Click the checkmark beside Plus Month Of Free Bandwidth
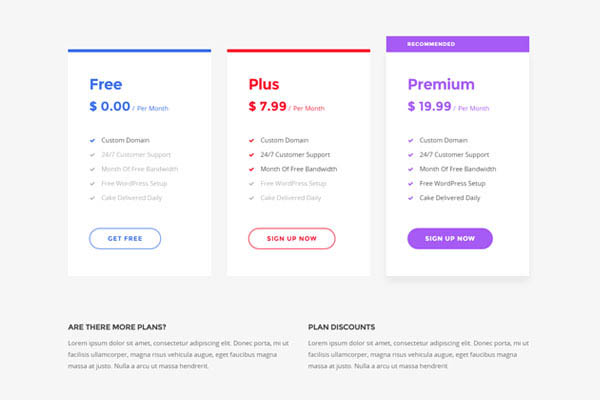The height and width of the screenshot is (400, 600). point(251,169)
